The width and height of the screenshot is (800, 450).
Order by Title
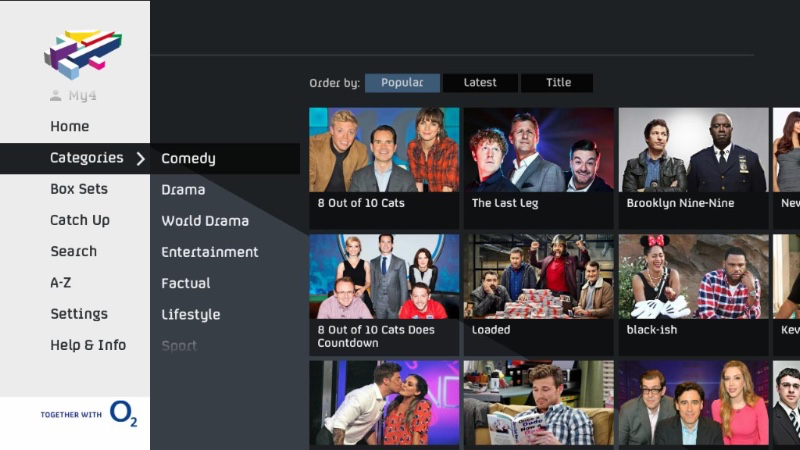(x=557, y=83)
